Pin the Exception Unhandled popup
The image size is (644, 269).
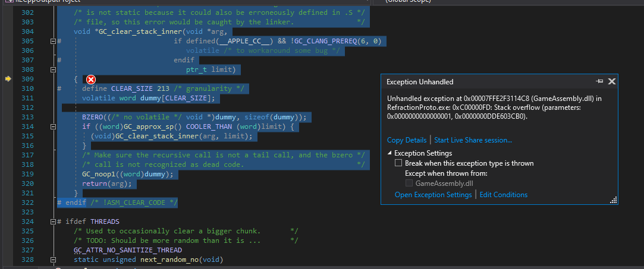point(599,81)
